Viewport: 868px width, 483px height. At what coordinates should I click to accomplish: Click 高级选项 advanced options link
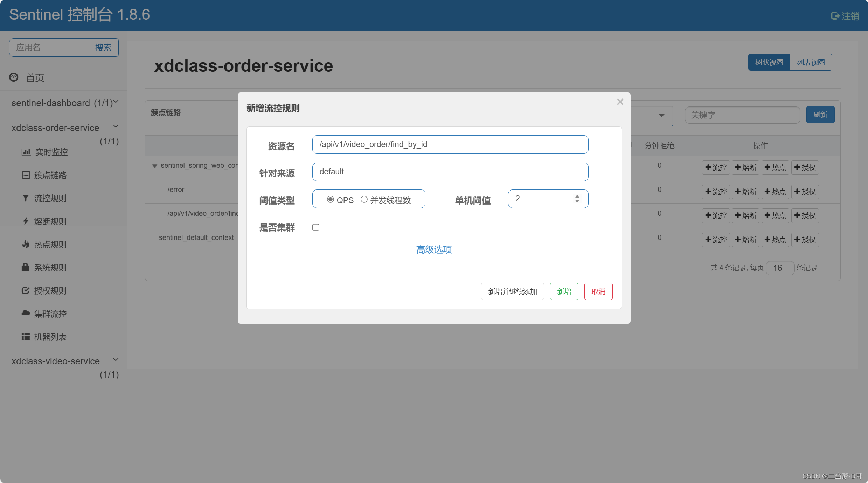tap(434, 249)
